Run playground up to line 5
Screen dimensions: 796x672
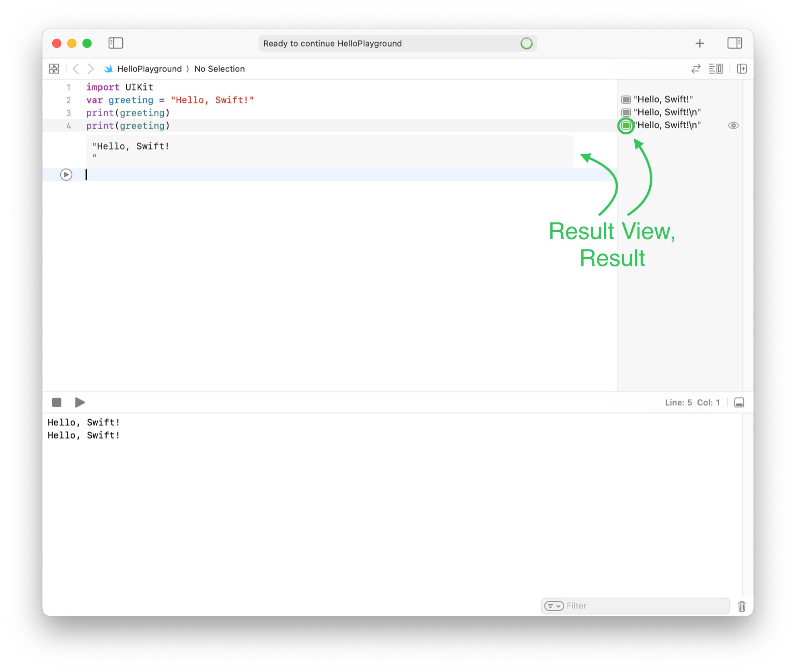[66, 175]
